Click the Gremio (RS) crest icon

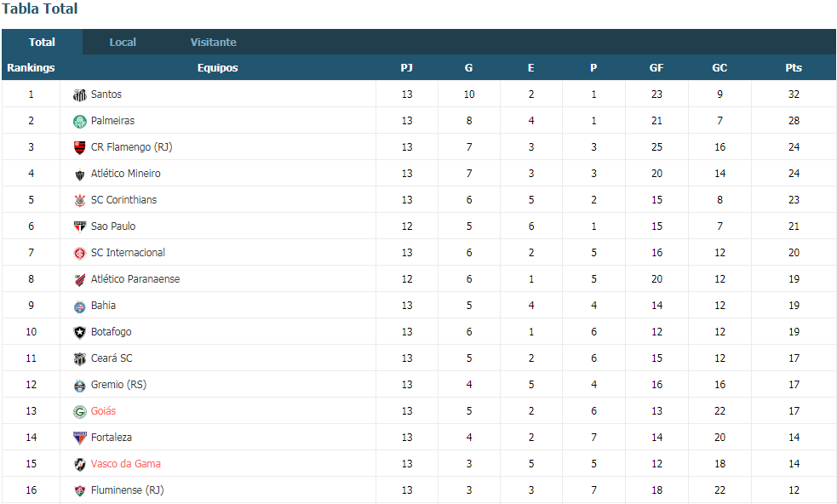(x=79, y=386)
